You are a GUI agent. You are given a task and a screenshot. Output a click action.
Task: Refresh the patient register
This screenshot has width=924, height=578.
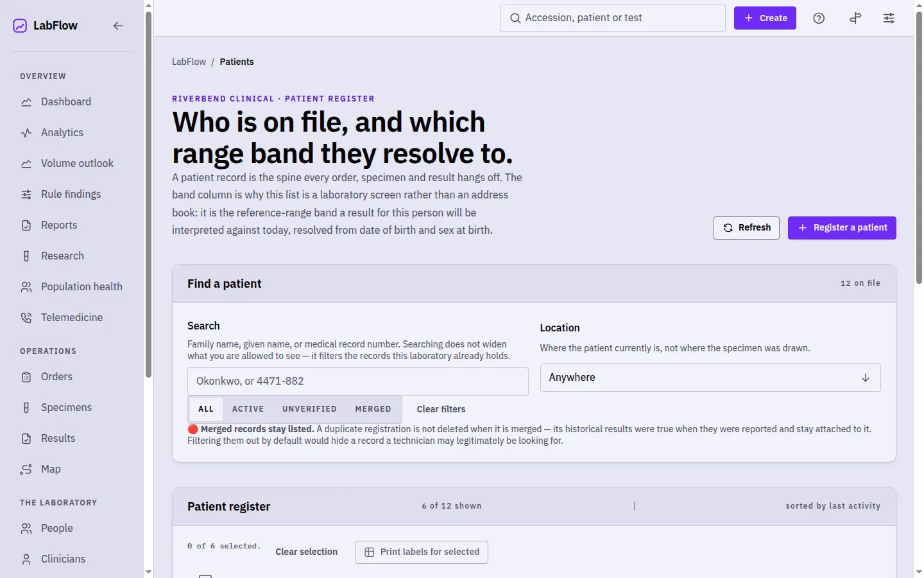[746, 228]
